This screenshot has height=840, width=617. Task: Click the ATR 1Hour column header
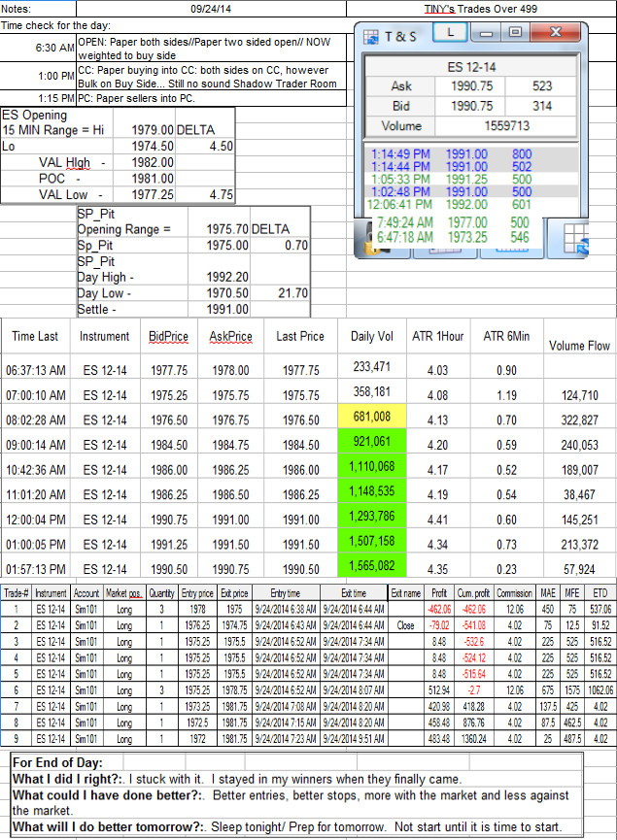click(x=437, y=336)
